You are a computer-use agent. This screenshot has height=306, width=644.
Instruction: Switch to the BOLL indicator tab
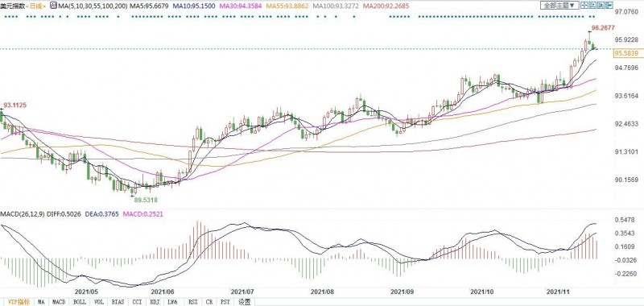click(x=80, y=302)
